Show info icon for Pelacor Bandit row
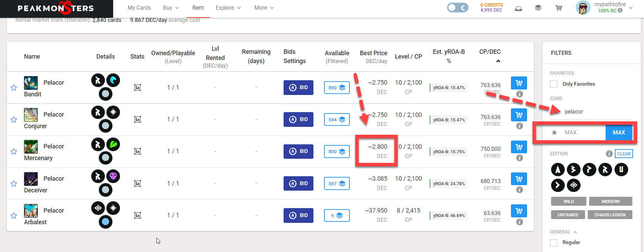Viewport: 644px width, 252px height. click(x=520, y=94)
